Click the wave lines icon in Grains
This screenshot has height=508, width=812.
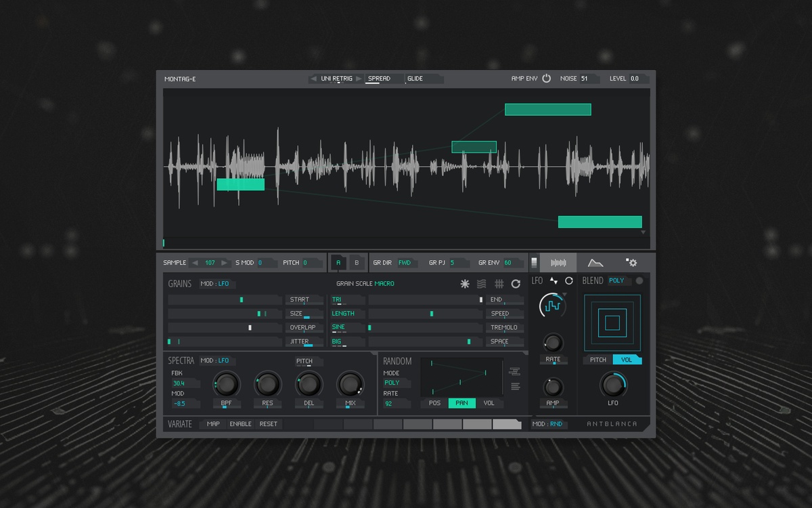pos(482,284)
